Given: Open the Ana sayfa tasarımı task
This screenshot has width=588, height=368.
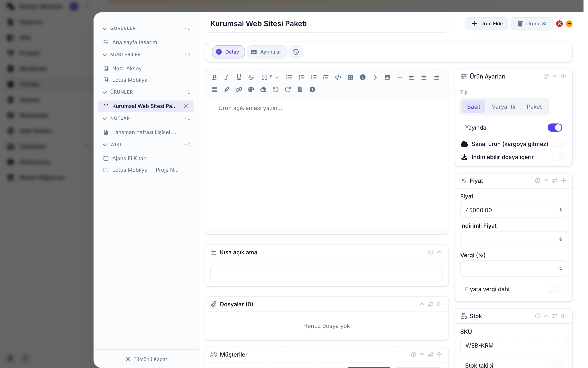Looking at the screenshot, I should pyautogui.click(x=146, y=42).
